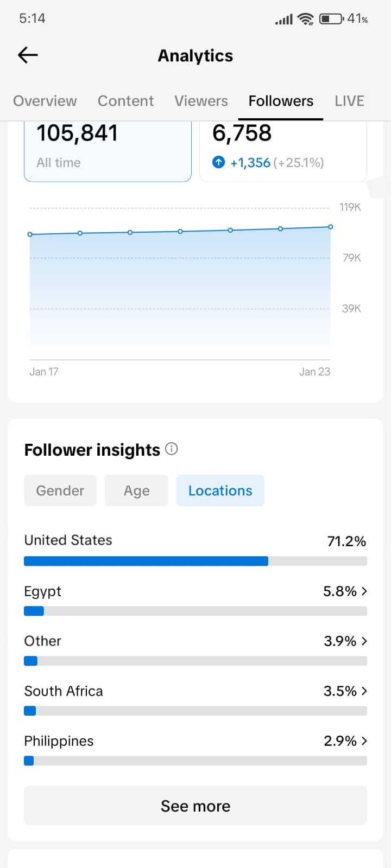Expand Philippines details chevron
The image size is (391, 868).
tap(364, 741)
